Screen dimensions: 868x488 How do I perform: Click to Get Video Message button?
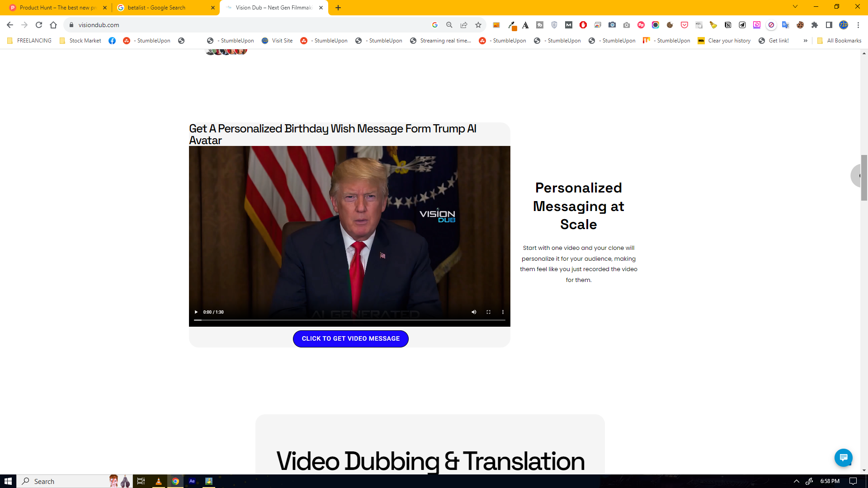[350, 338]
